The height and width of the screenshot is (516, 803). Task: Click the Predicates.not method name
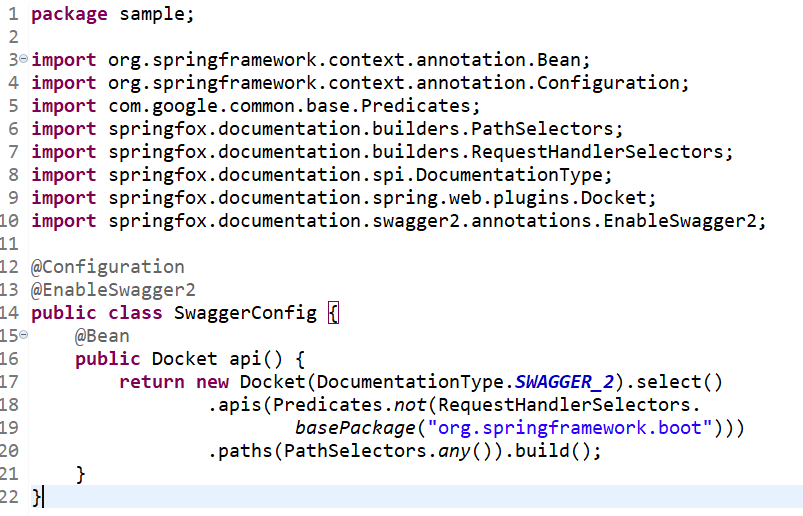(410, 405)
